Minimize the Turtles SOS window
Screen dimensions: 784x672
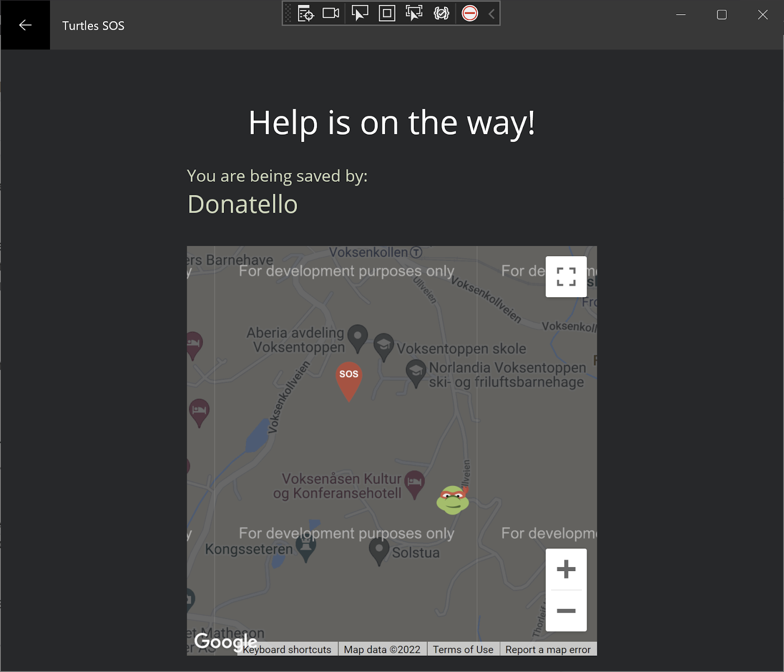pyautogui.click(x=681, y=15)
